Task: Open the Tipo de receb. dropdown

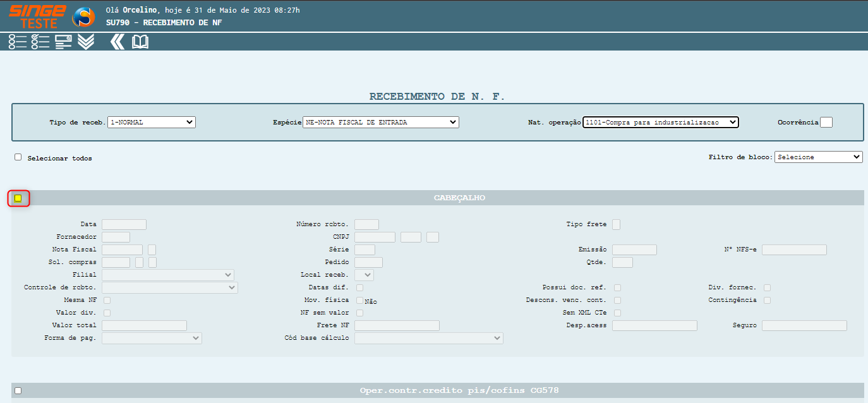Action: tap(152, 122)
